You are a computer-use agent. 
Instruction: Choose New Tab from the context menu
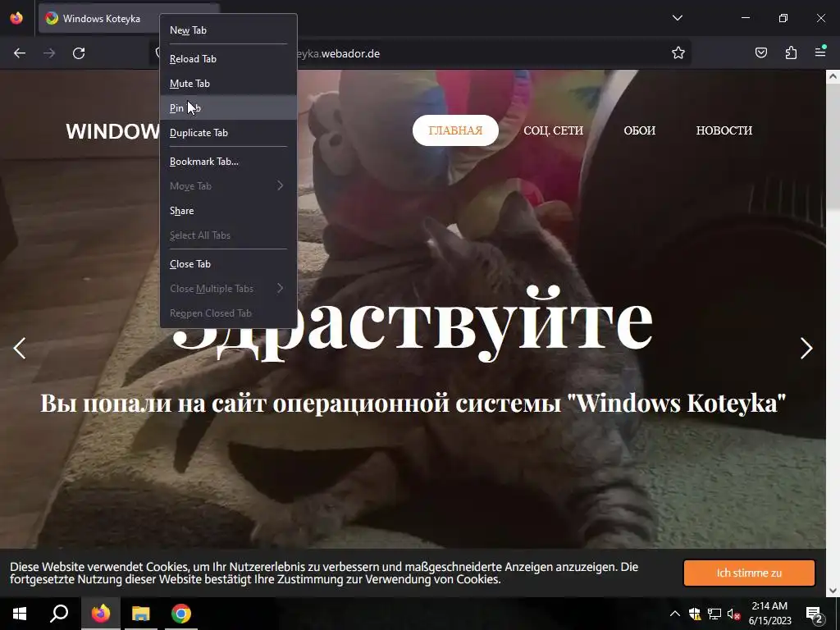(x=228, y=30)
